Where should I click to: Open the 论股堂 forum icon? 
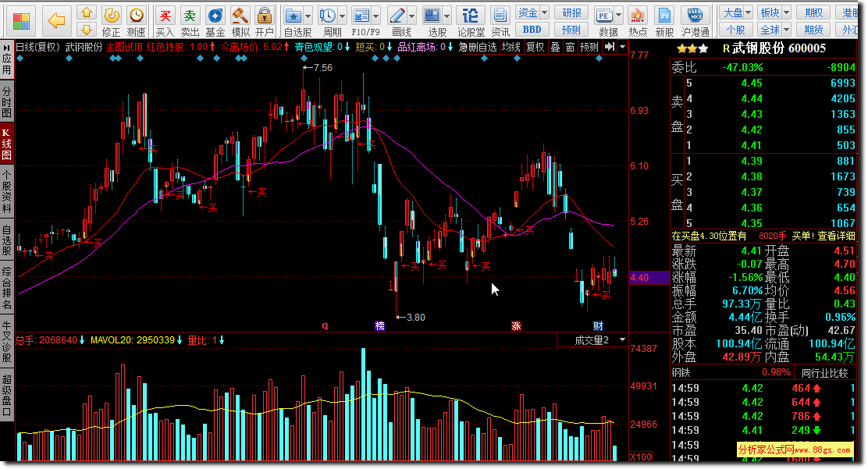click(471, 21)
